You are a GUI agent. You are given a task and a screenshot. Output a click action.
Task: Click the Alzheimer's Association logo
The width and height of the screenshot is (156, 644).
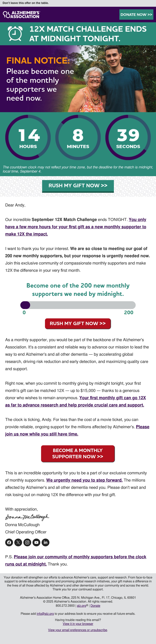[21, 15]
